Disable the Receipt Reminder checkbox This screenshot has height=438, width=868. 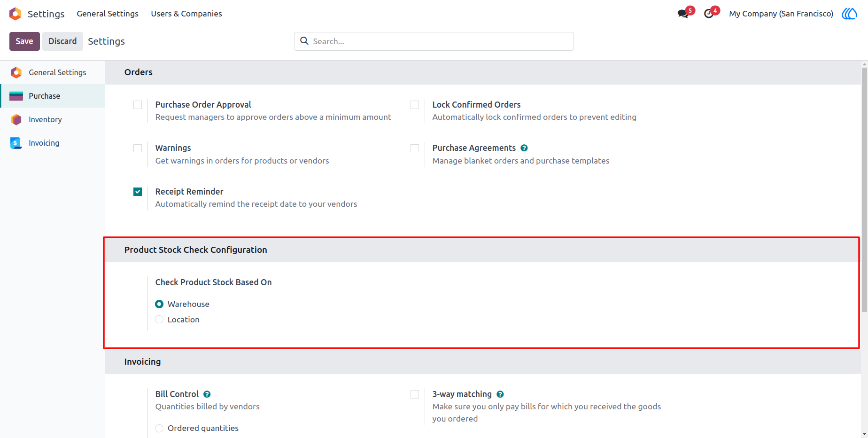click(x=138, y=192)
